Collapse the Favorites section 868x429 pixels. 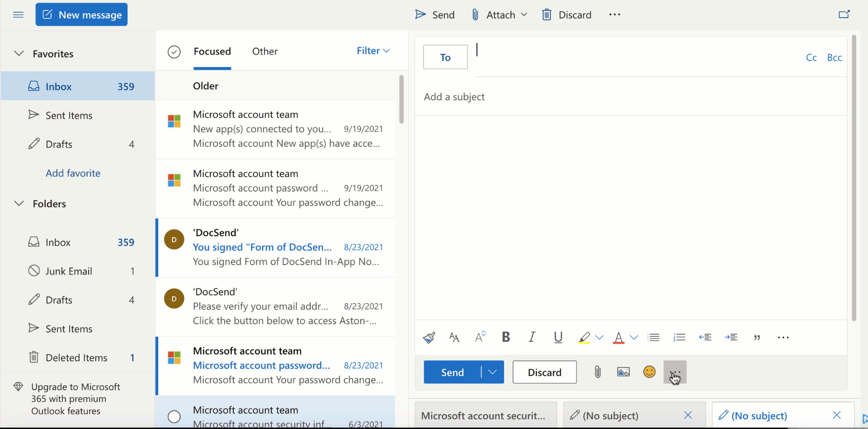point(19,54)
